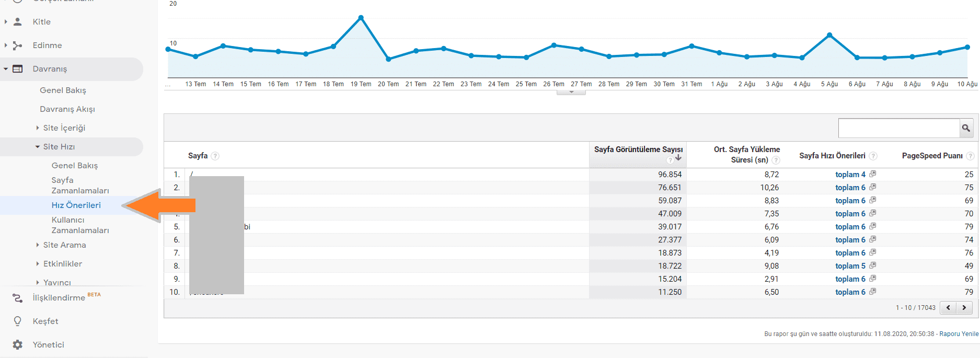
Task: Open the popup icon beside toplam 4
Action: [x=872, y=174]
